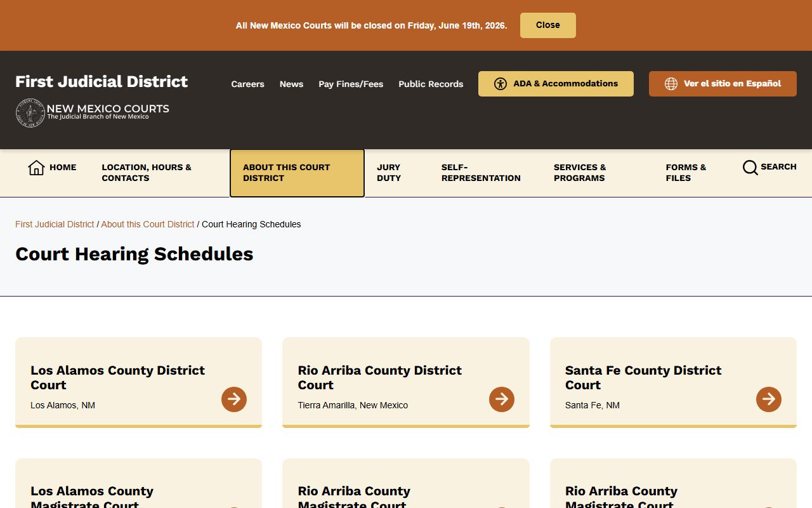Follow About this Court District breadcrumb

[148, 224]
